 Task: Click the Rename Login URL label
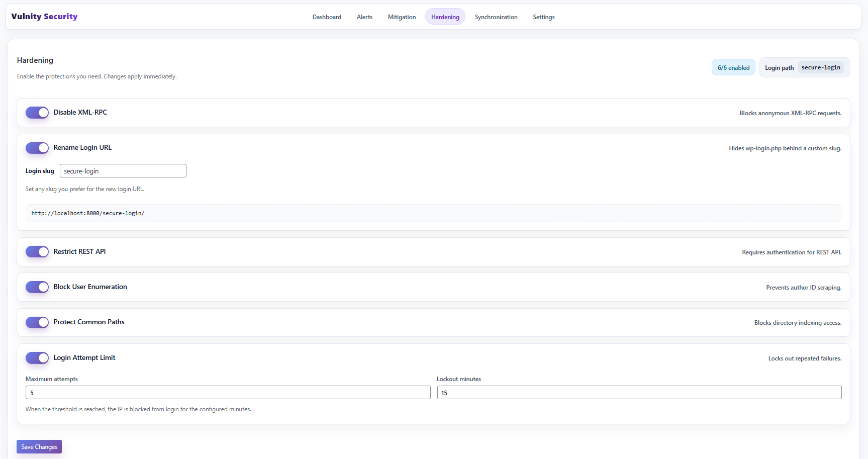[83, 147]
